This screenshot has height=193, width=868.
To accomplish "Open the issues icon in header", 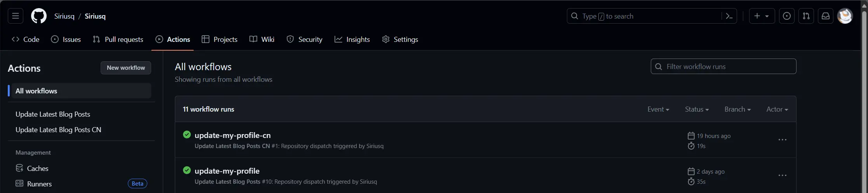I will pos(787,16).
